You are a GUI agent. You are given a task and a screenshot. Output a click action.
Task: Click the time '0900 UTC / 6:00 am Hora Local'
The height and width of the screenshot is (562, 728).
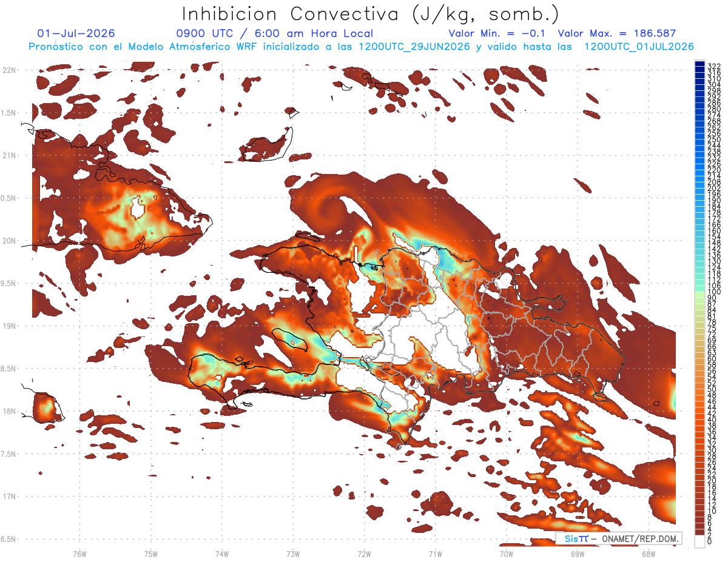[x=274, y=34]
